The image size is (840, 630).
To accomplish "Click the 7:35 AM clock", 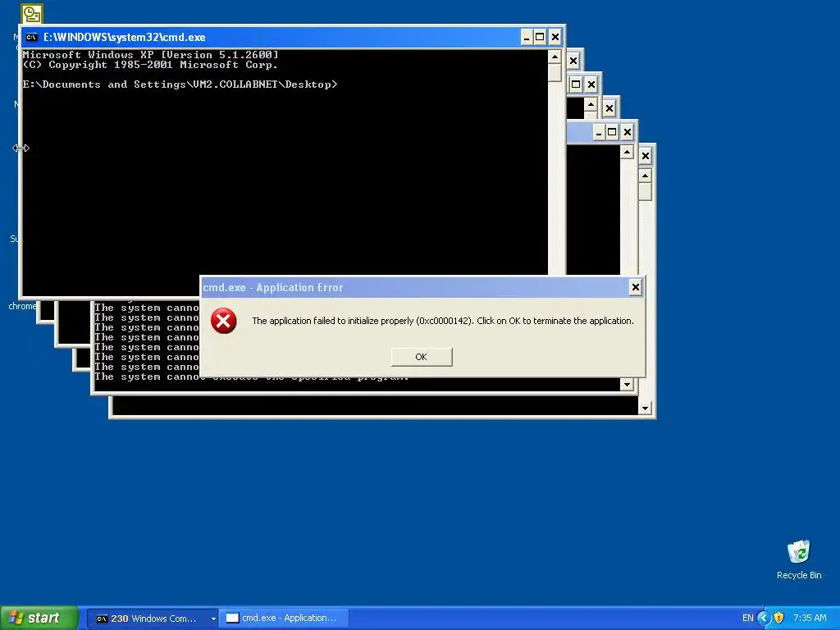I will [x=810, y=619].
